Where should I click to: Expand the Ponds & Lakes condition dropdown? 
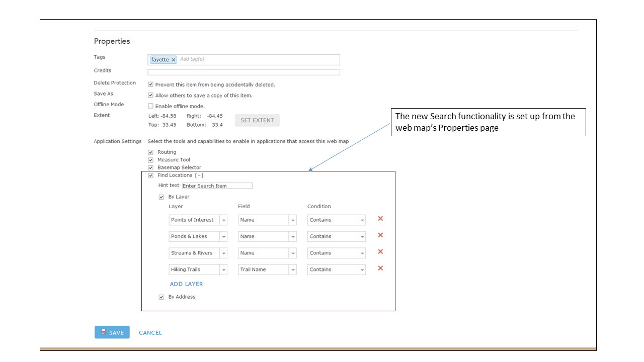click(362, 237)
